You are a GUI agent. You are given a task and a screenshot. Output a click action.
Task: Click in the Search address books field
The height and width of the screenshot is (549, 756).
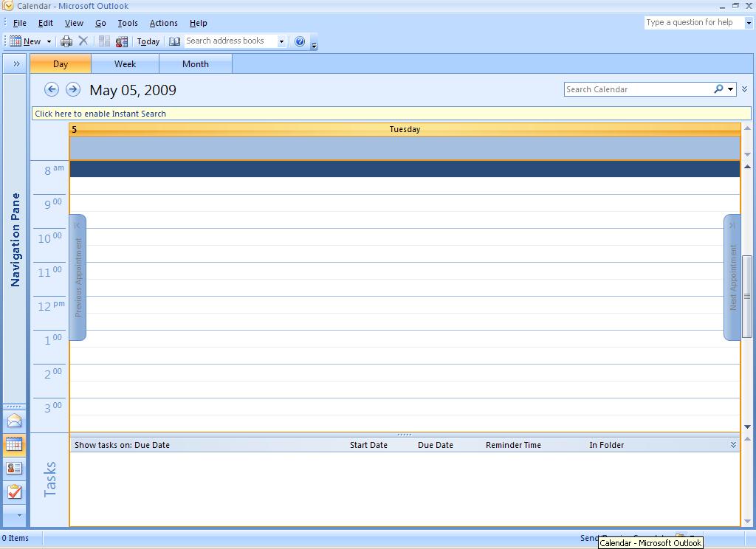coord(230,41)
